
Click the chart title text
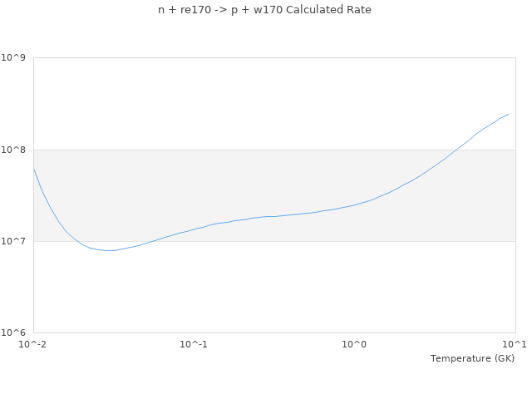[x=264, y=10]
